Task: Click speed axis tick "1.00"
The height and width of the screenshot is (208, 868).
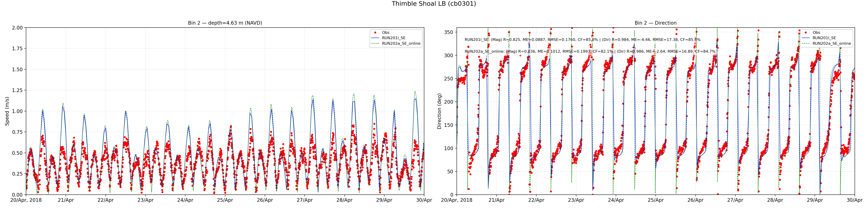Action: (17, 111)
